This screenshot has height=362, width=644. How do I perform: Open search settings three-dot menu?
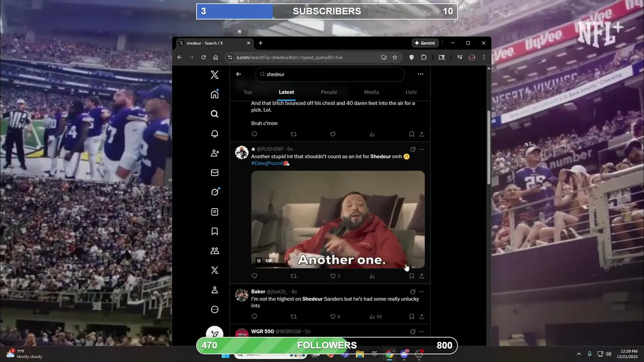421,74
